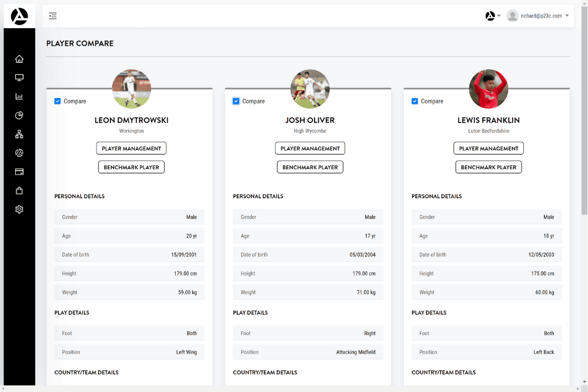Collapse the sidebar using the menu toggle icon
Viewport: 588px width, 392px height.
pos(53,16)
